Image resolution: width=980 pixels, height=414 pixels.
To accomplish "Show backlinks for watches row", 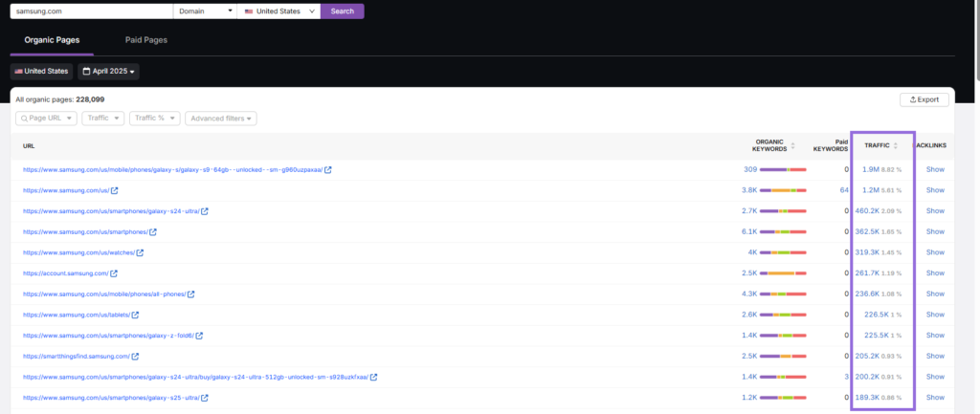I will (x=935, y=252).
